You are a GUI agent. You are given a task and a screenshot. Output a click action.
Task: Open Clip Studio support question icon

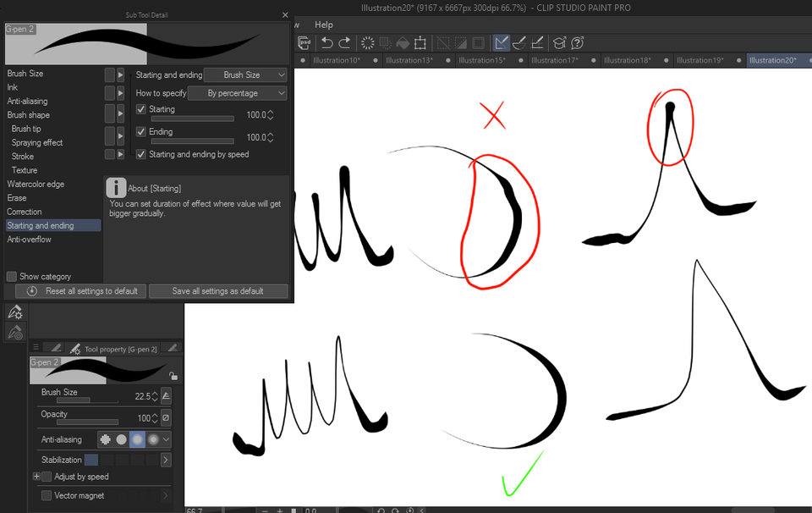[578, 42]
